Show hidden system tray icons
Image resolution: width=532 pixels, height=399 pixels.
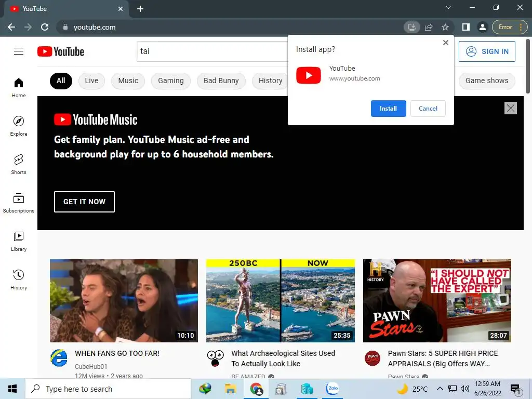(x=440, y=389)
